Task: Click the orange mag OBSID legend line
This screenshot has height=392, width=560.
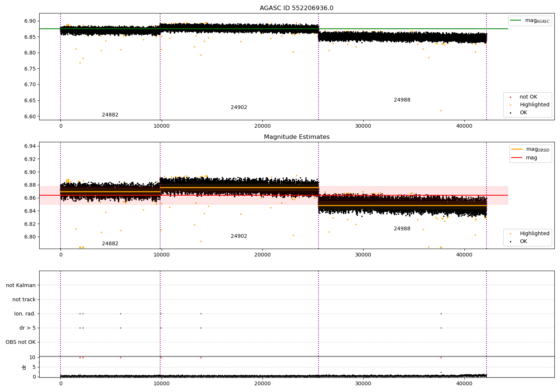Action: [x=517, y=149]
